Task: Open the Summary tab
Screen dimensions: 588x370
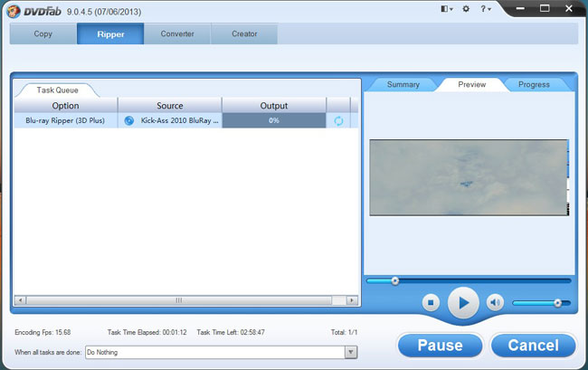Action: tap(403, 84)
